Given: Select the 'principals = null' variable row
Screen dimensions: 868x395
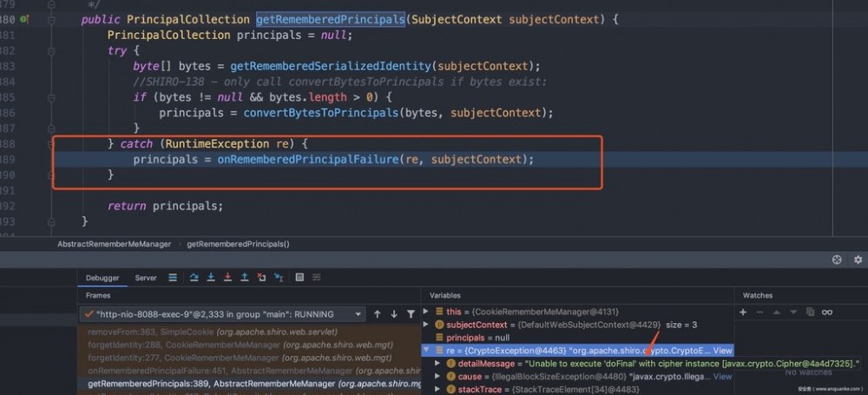Looking at the screenshot, I should (577, 338).
